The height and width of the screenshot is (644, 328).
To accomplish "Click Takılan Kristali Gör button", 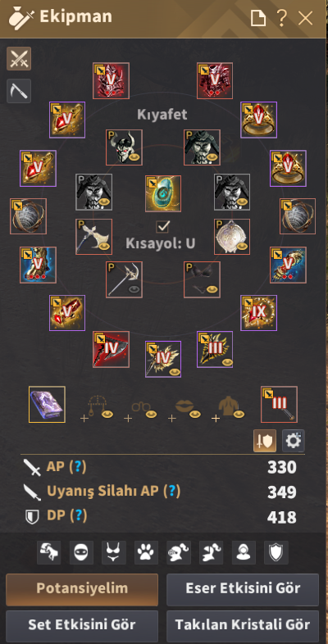I will 243,626.
